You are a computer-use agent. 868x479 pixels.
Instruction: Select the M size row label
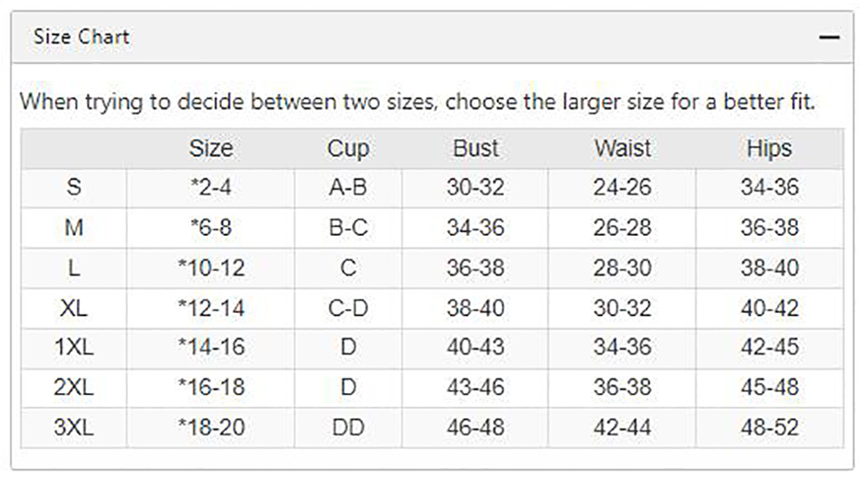point(74,228)
